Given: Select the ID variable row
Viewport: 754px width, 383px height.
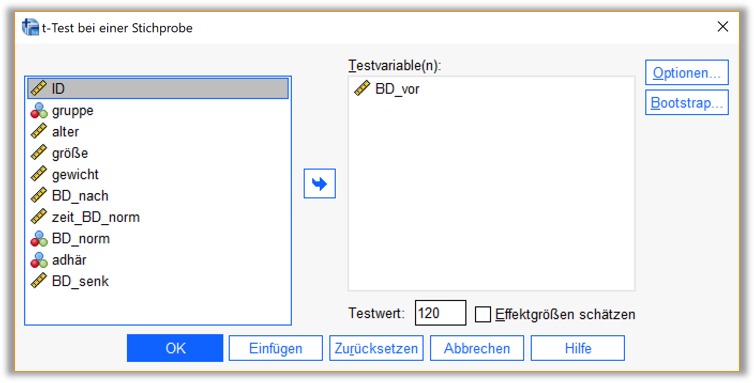Looking at the screenshot, I should click(x=158, y=89).
